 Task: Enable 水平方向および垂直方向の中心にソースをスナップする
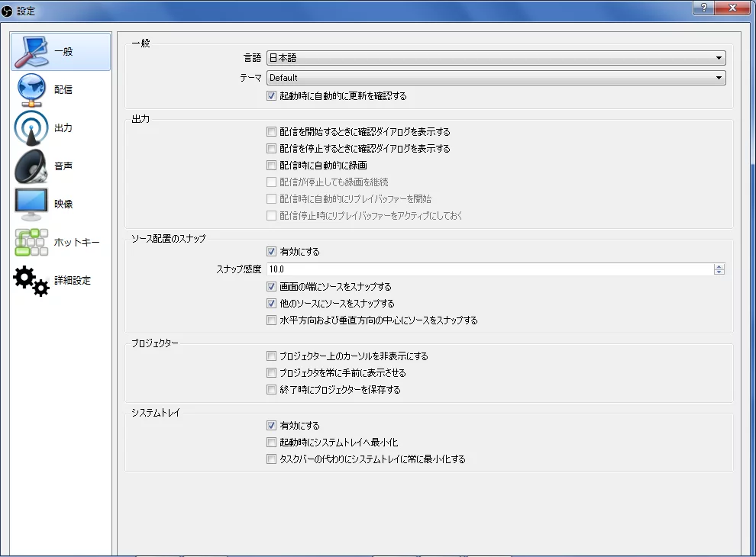271,320
